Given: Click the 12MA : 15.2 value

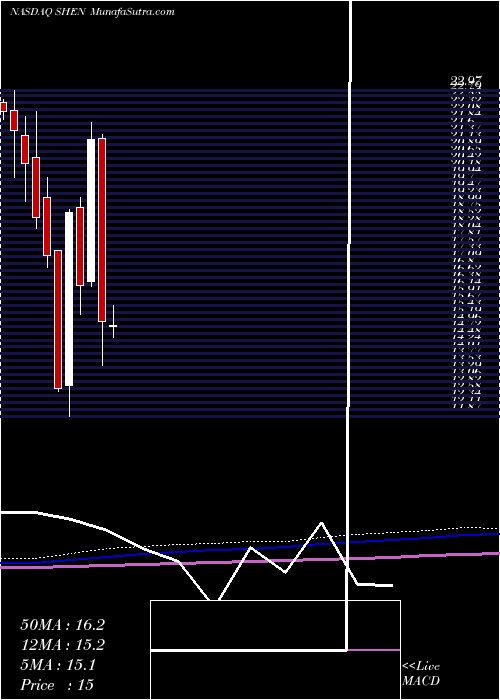Looking at the screenshot, I should [62, 645].
